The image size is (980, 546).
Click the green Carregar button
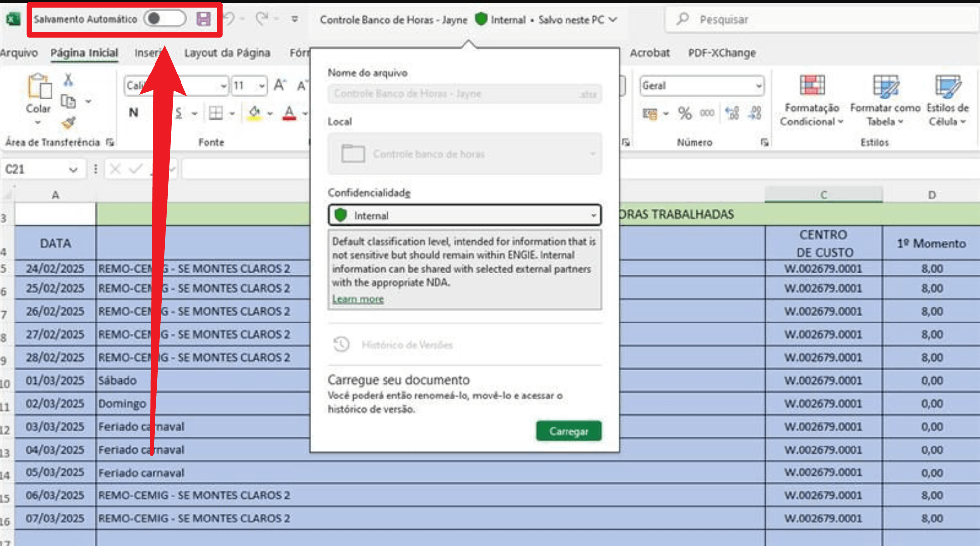coord(568,431)
